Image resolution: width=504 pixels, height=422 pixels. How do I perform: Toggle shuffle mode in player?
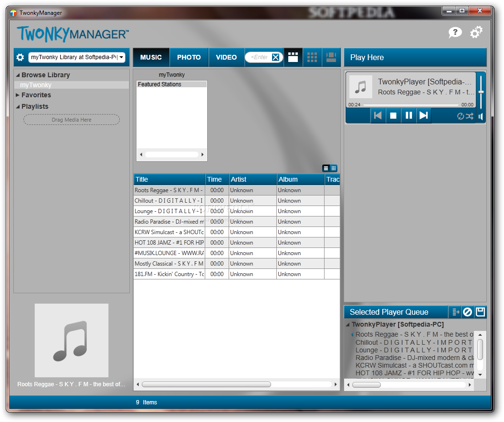(x=469, y=116)
